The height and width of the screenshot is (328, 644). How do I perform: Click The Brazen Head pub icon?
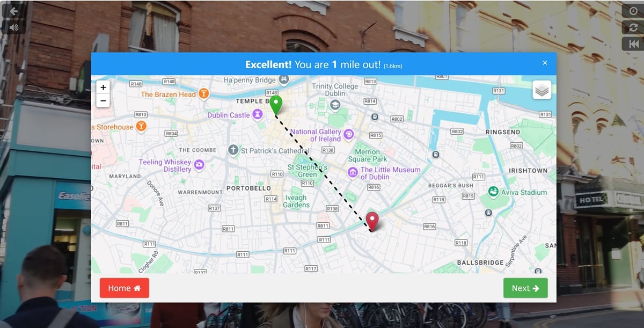pyautogui.click(x=203, y=93)
